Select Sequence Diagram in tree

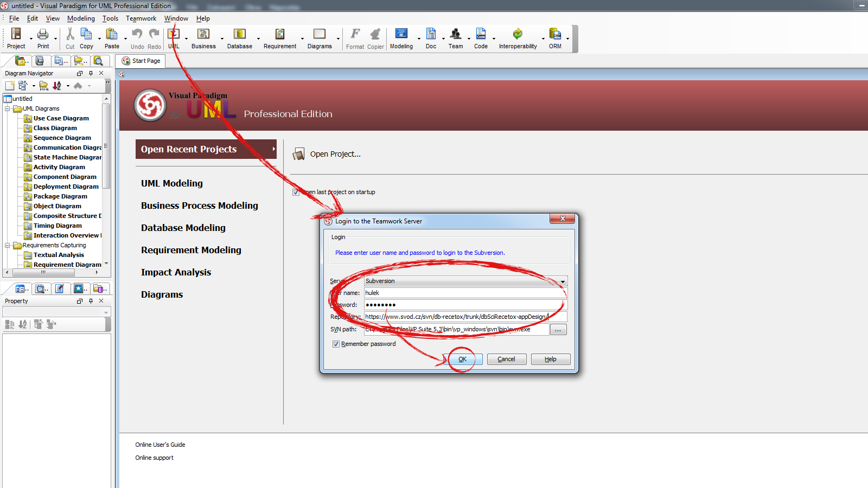click(x=62, y=138)
